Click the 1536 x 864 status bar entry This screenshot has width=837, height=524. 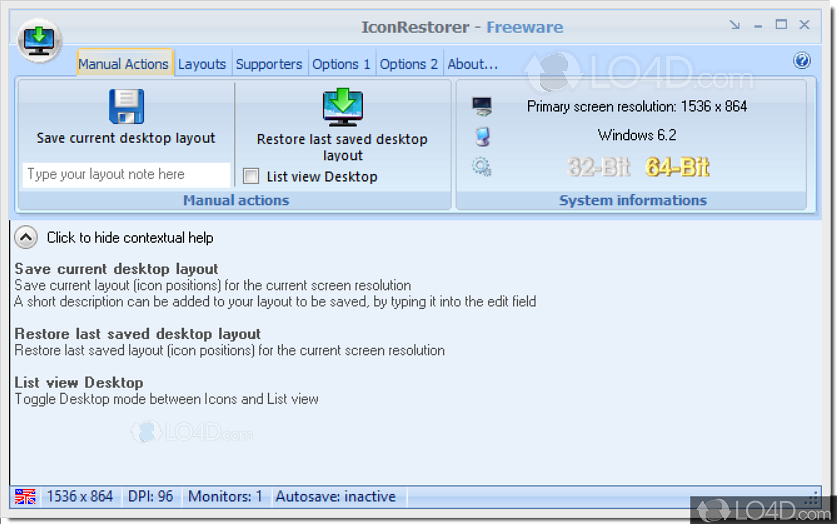pyautogui.click(x=80, y=496)
